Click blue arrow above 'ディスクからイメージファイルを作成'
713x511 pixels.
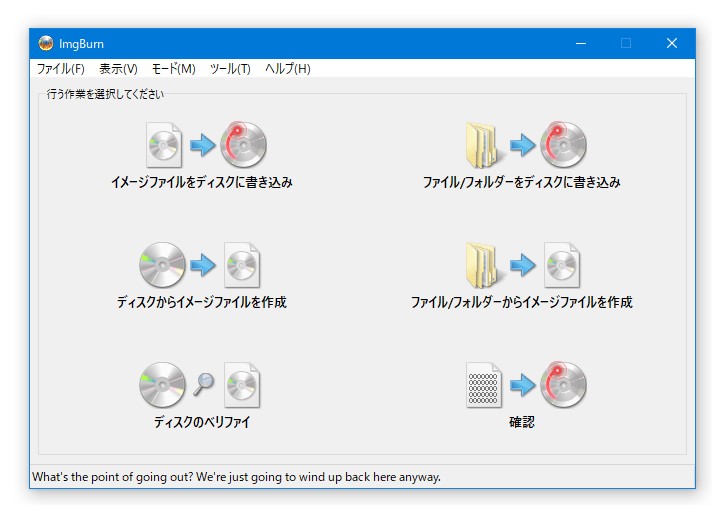coord(202,265)
